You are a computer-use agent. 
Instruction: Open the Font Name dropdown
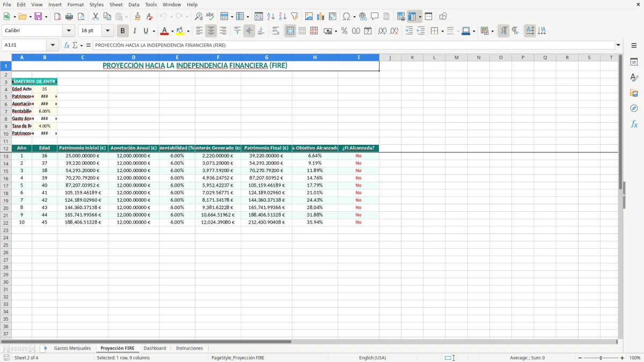pyautogui.click(x=69, y=31)
